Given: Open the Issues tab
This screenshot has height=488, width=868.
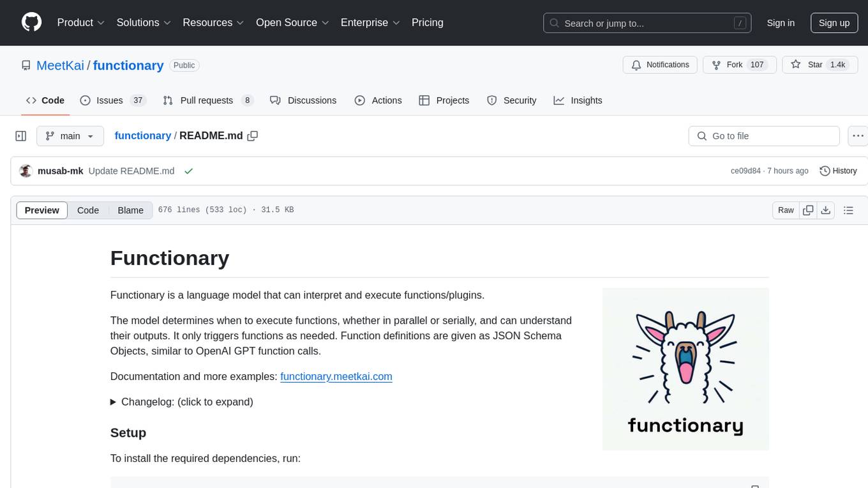Looking at the screenshot, I should (113, 100).
